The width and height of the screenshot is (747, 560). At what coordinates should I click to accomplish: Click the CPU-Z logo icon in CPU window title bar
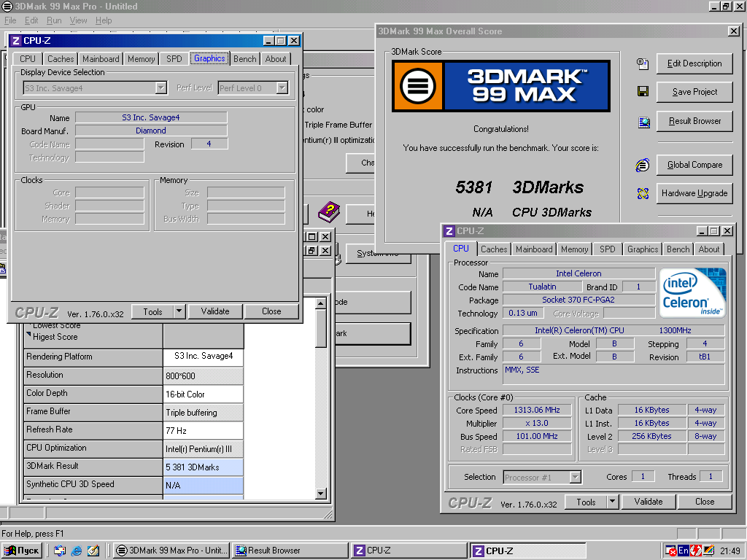(x=449, y=231)
